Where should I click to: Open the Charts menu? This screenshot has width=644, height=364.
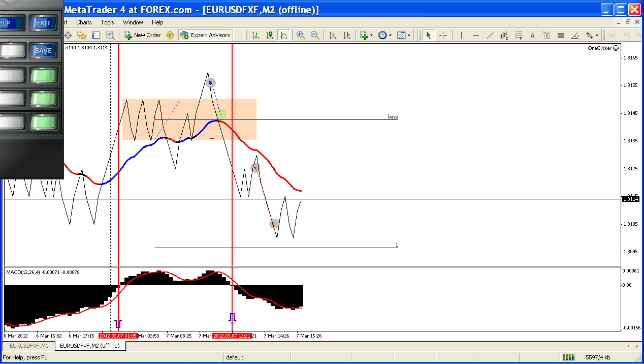84,22
